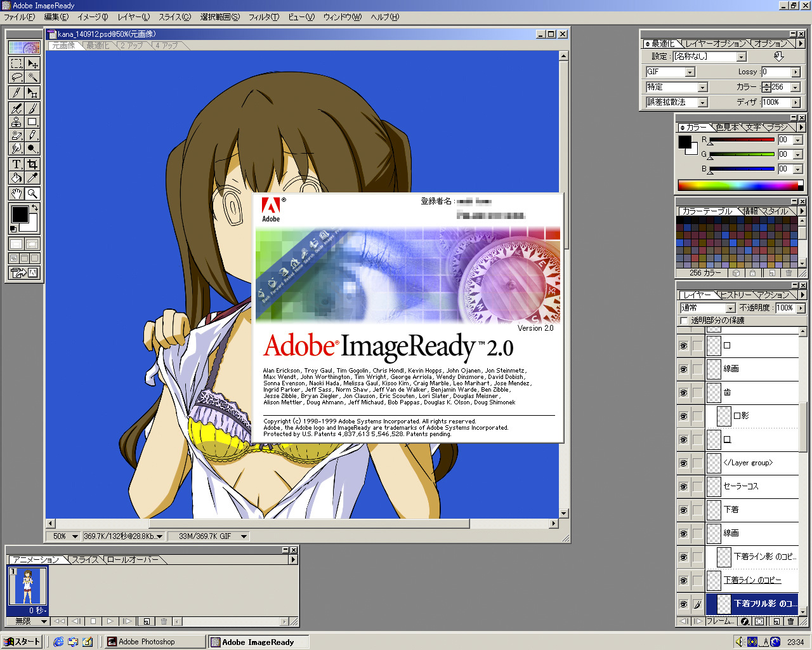Open the 特定 palette type dropdown
812x650 pixels.
click(x=702, y=88)
